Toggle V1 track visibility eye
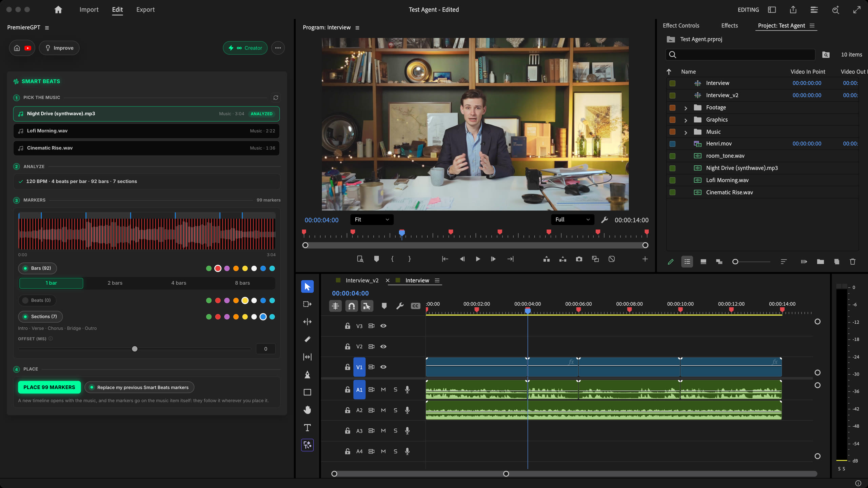Viewport: 868px width, 488px height. coord(383,367)
